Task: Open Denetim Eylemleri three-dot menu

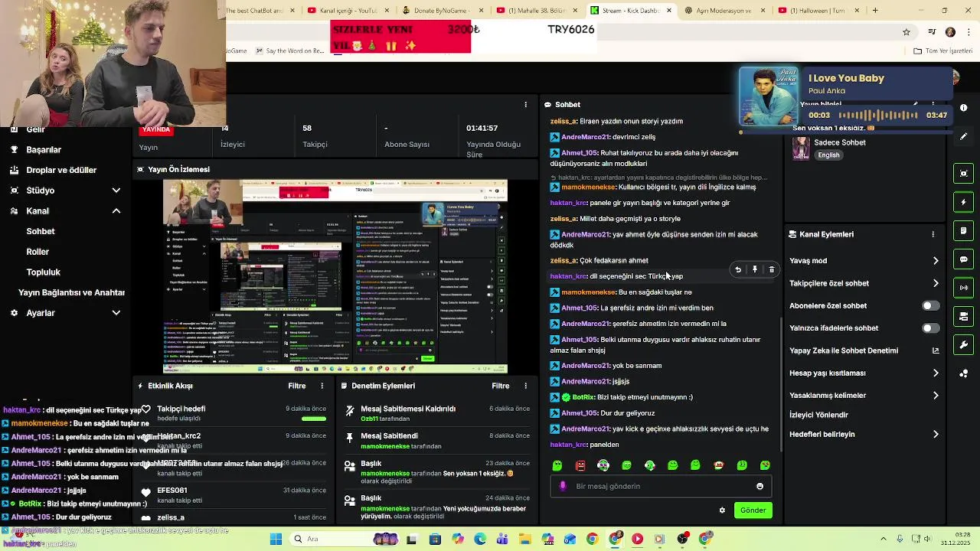Action: pos(525,386)
